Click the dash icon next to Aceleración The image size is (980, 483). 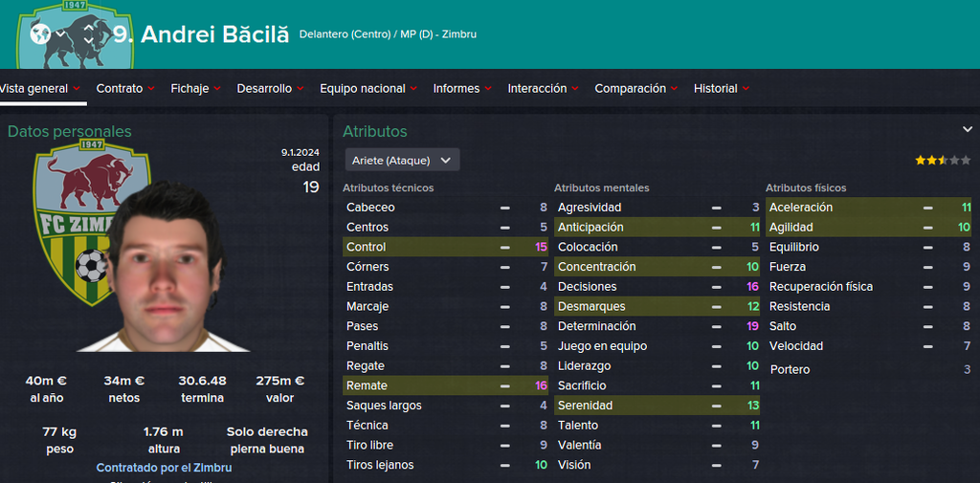coord(927,208)
